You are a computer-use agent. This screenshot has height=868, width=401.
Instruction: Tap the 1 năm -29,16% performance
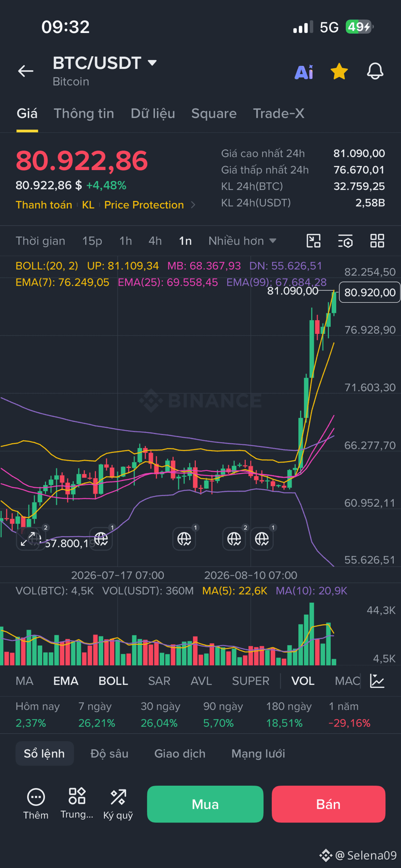pyautogui.click(x=350, y=715)
